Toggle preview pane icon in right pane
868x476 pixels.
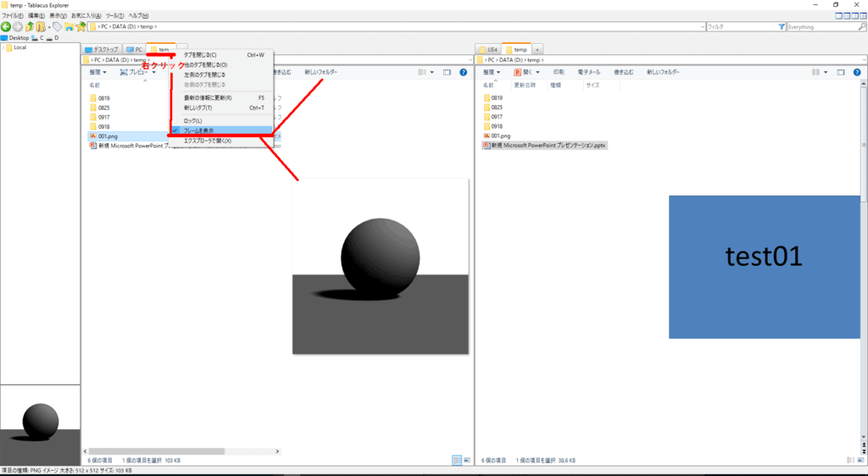point(840,73)
